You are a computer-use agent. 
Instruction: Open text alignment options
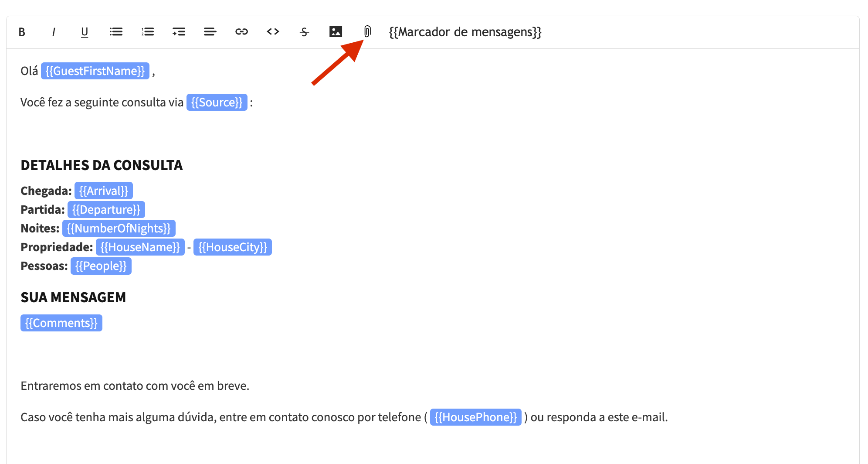(x=210, y=32)
